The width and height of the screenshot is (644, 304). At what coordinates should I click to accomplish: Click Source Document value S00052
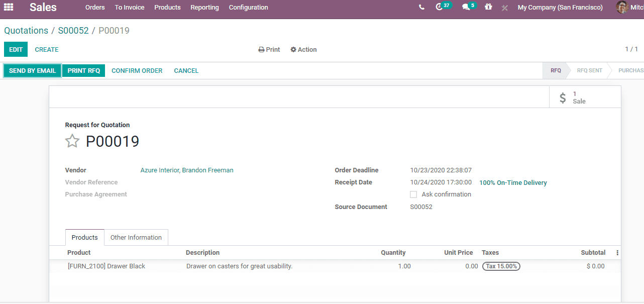421,207
